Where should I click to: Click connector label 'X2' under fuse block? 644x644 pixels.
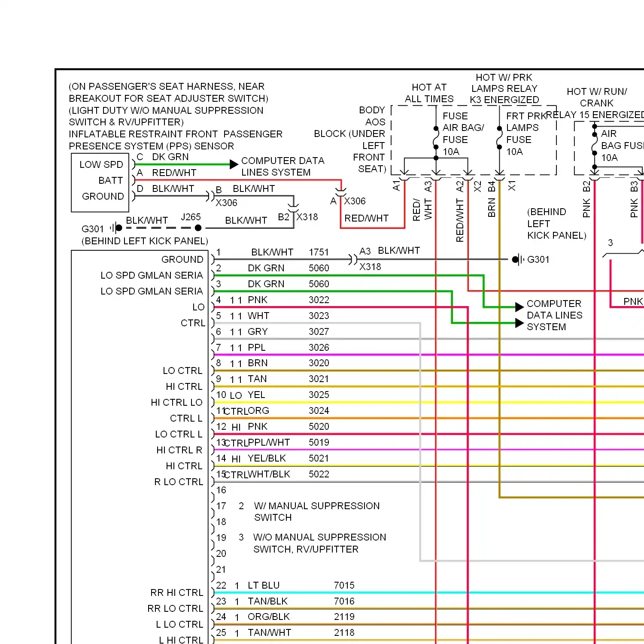pos(477,186)
